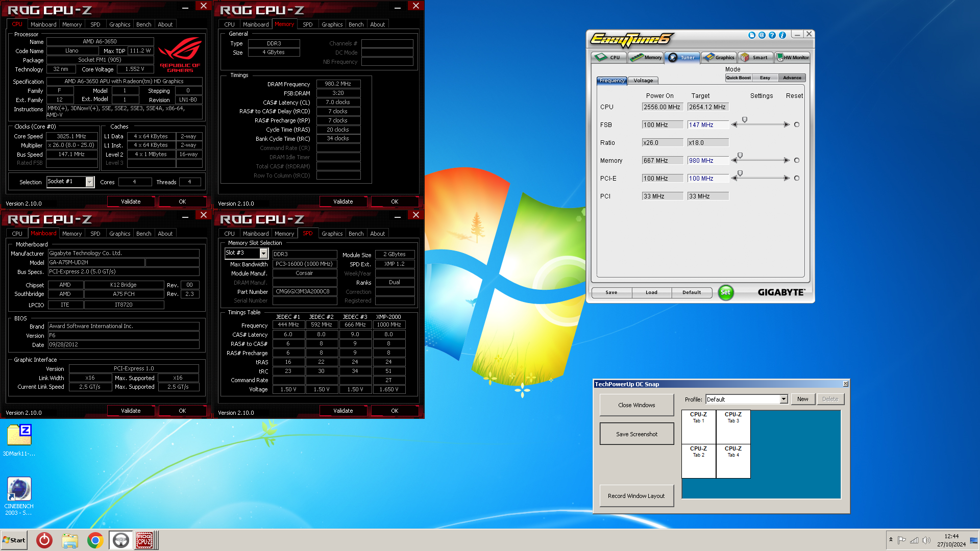
Task: Click the red power icon in taskbar
Action: pos(44,540)
